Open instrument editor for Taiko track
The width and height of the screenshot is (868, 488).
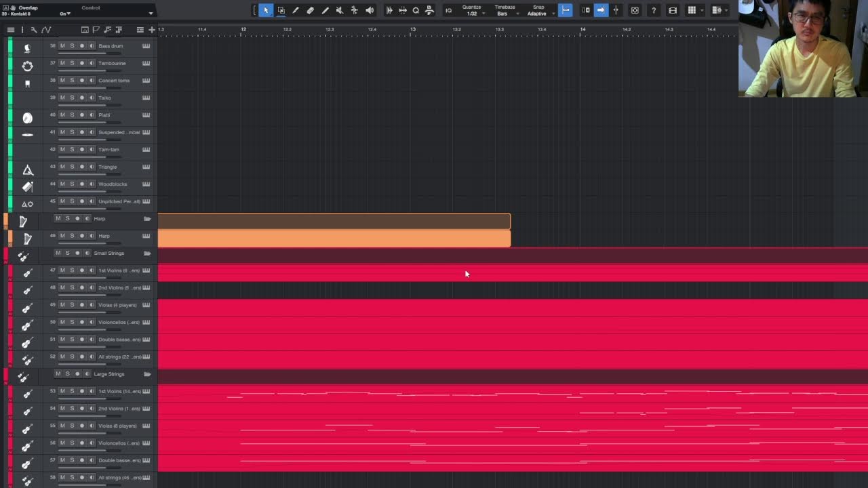pos(146,98)
